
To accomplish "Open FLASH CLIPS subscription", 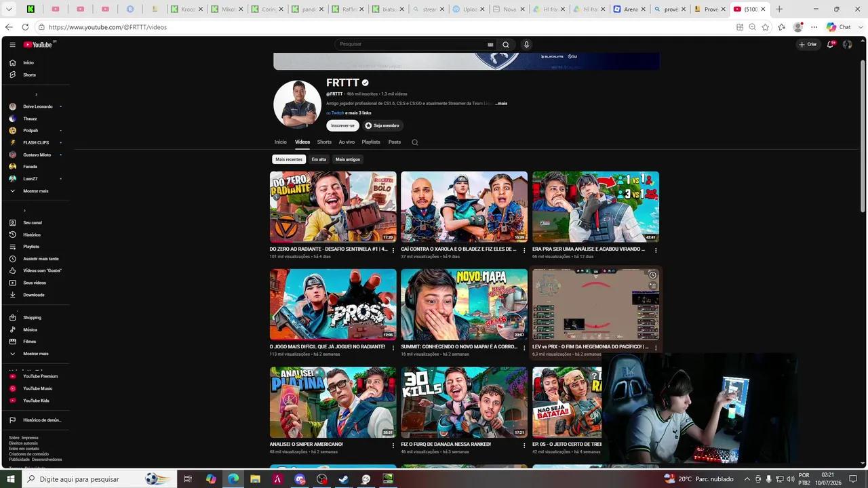I will [35, 142].
